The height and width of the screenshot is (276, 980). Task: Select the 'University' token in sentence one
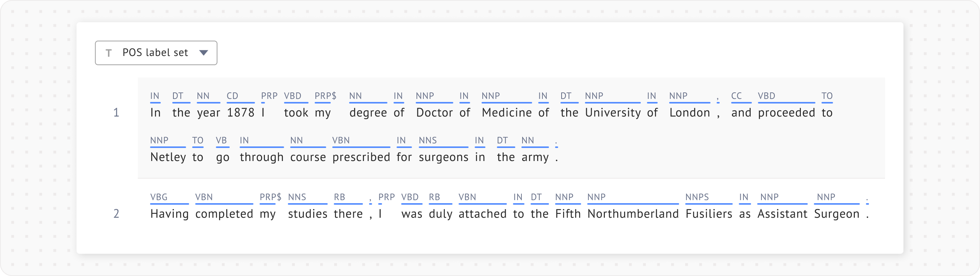point(613,113)
